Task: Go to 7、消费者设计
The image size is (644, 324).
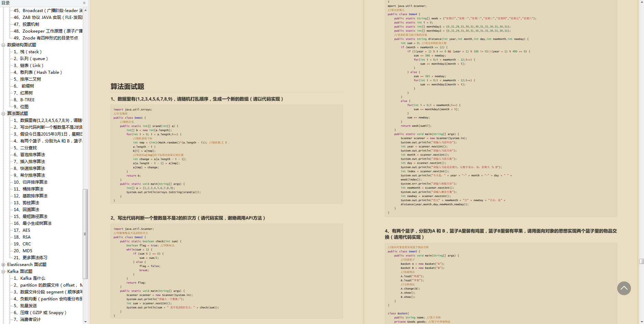Action: point(27,320)
